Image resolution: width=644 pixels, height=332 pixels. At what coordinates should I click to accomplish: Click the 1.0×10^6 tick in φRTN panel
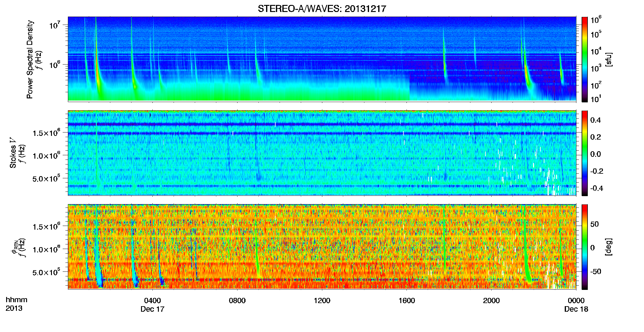(x=46, y=249)
